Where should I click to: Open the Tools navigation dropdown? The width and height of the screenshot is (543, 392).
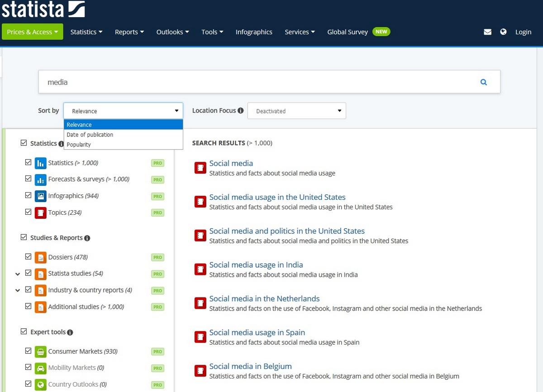pos(213,32)
